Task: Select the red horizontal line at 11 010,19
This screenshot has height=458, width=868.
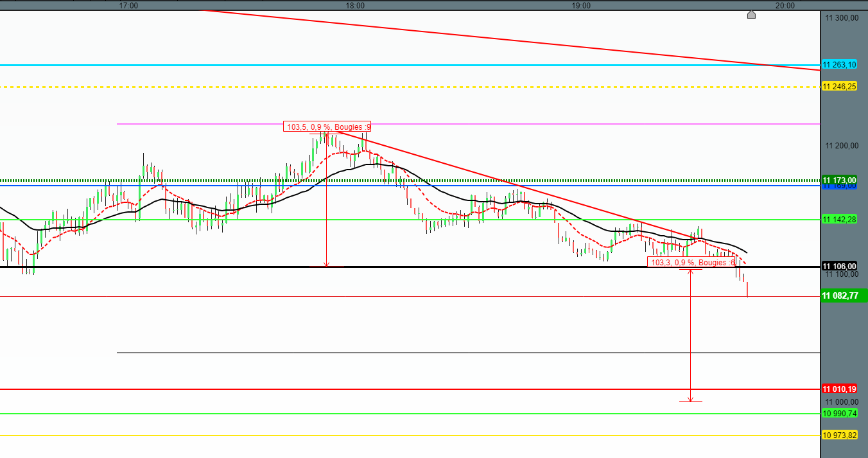Action: [x=411, y=389]
